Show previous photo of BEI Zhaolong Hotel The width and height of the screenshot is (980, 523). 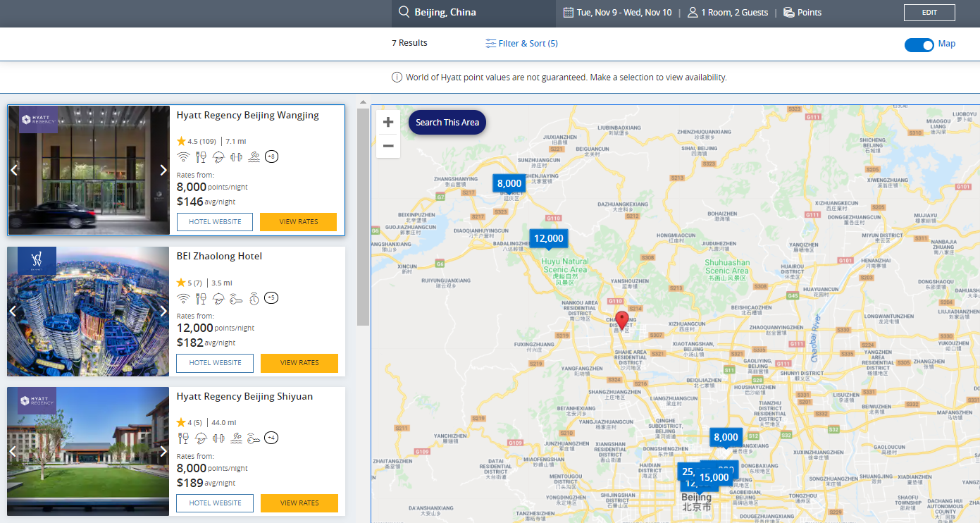point(13,311)
